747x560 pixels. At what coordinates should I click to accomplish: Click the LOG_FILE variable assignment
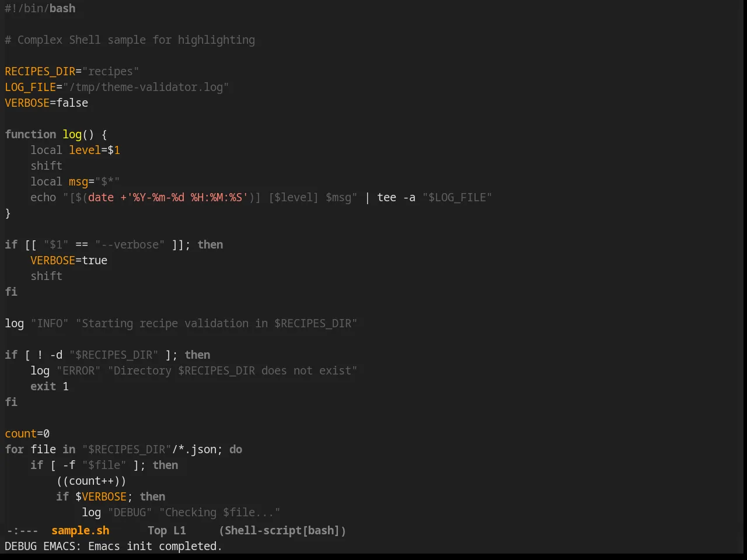click(x=117, y=87)
